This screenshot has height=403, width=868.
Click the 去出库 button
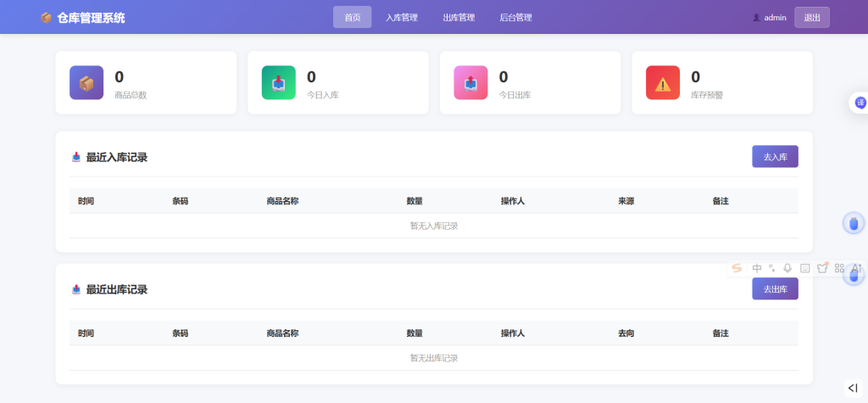775,288
